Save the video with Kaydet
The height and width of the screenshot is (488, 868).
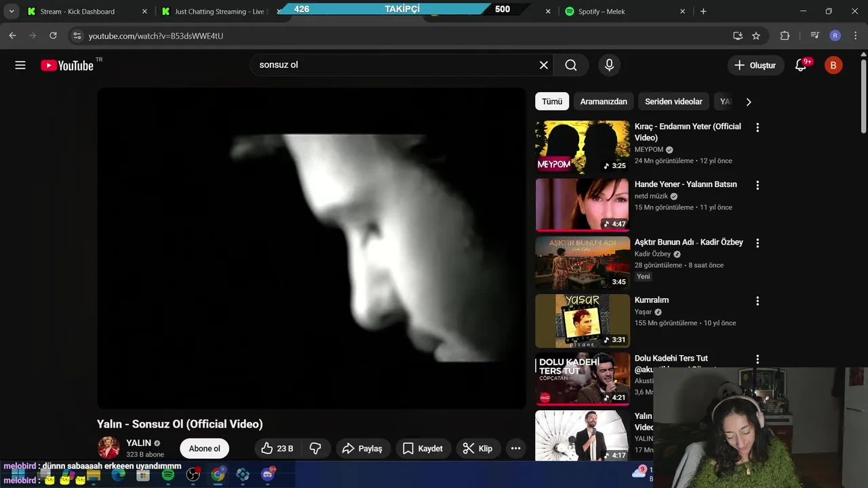click(x=422, y=448)
